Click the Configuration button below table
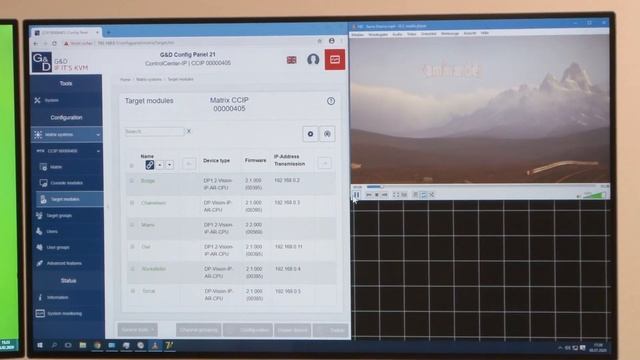 pos(248,330)
